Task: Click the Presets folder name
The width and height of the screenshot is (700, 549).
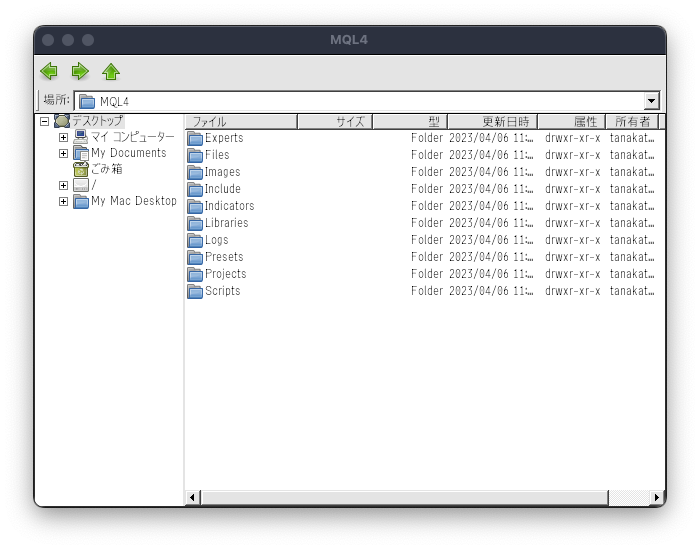Action: 224,257
